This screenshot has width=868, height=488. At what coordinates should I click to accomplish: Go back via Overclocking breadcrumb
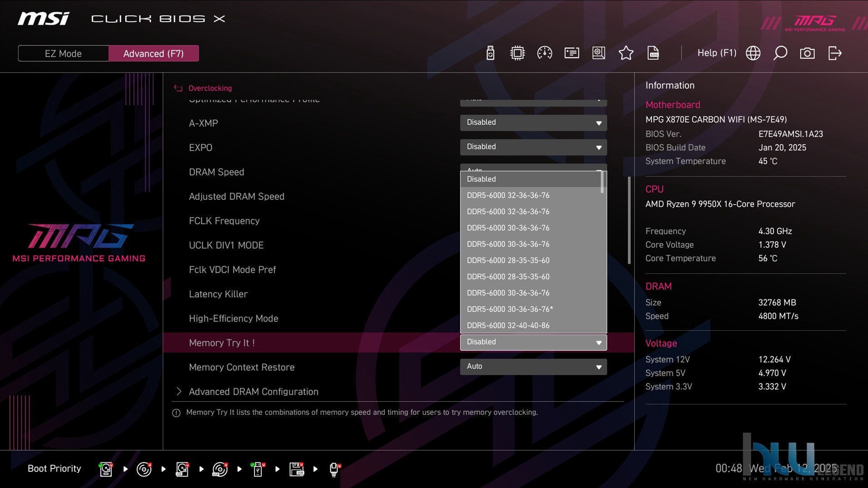click(x=210, y=88)
